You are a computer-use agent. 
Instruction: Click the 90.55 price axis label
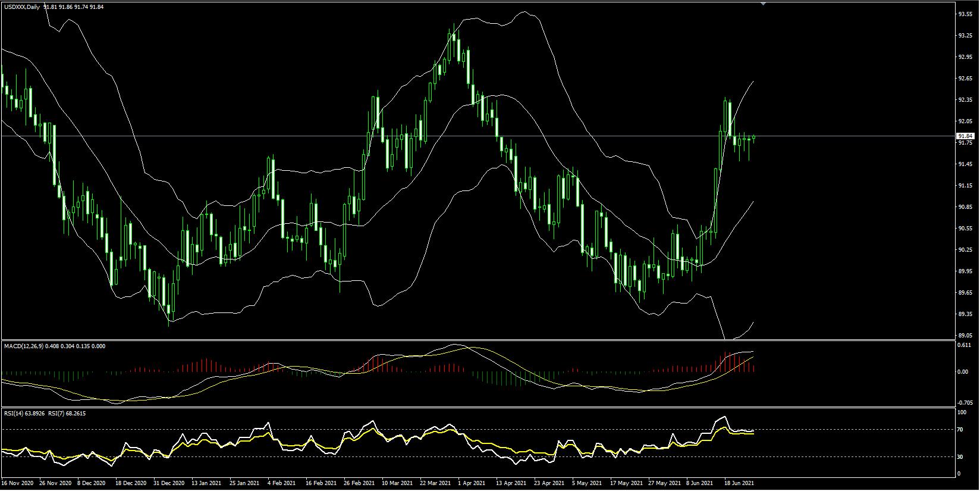click(965, 229)
